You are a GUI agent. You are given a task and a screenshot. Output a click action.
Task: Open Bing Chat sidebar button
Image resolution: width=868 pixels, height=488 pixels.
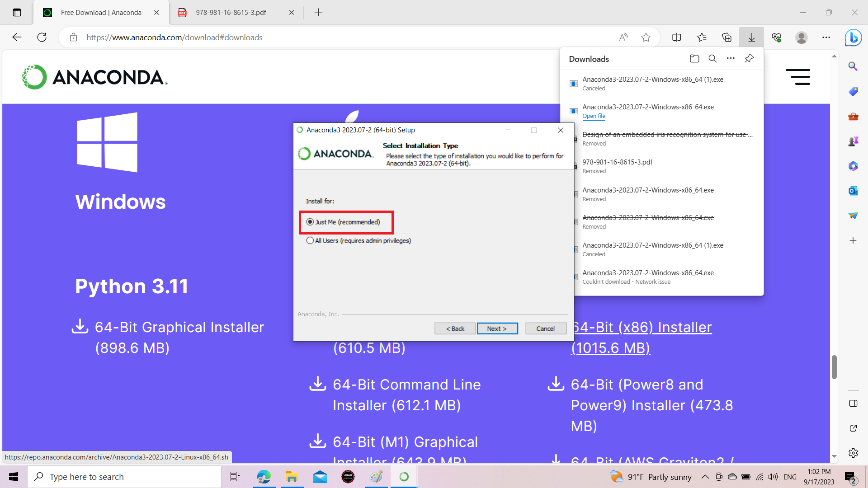pyautogui.click(x=853, y=38)
